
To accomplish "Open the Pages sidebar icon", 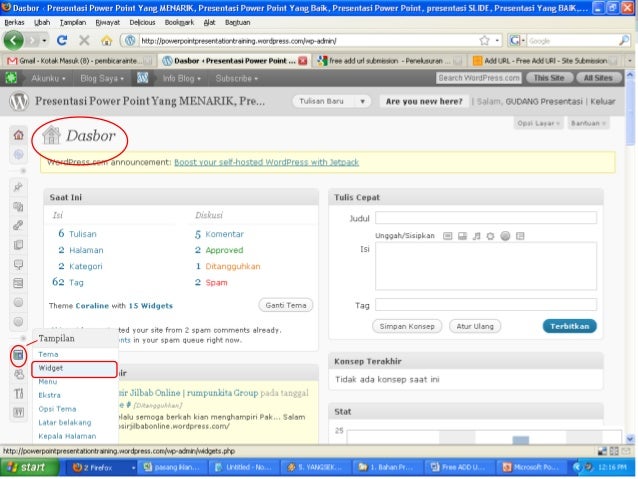I will coord(18,245).
